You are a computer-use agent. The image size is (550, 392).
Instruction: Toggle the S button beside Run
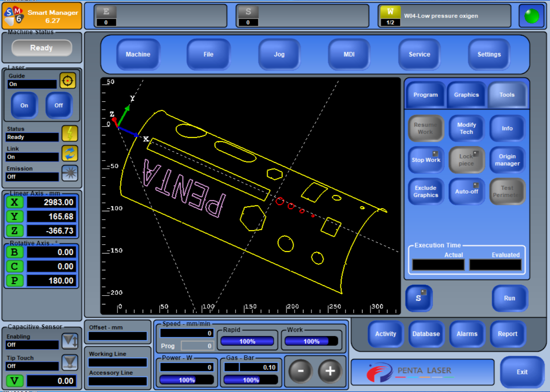pos(419,298)
